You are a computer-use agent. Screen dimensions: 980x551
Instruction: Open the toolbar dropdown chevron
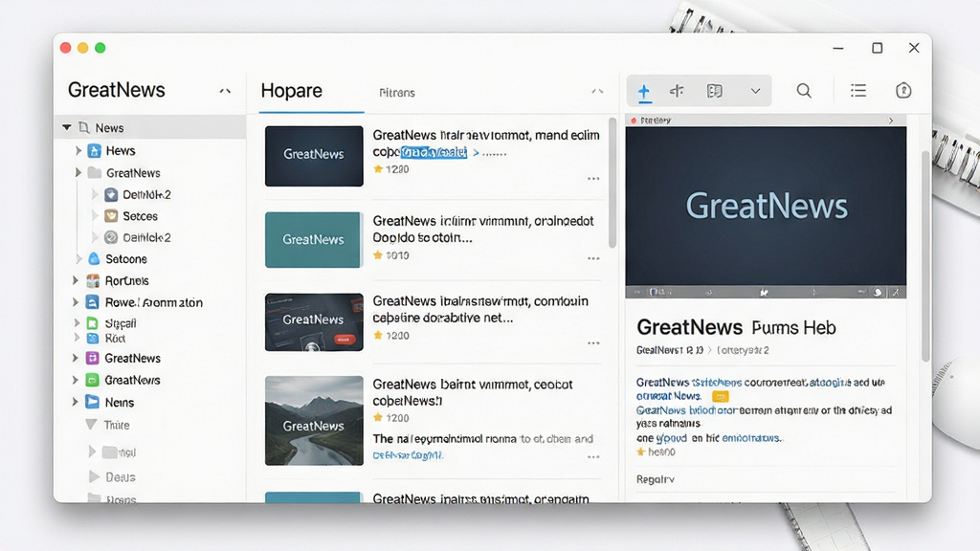[x=756, y=91]
